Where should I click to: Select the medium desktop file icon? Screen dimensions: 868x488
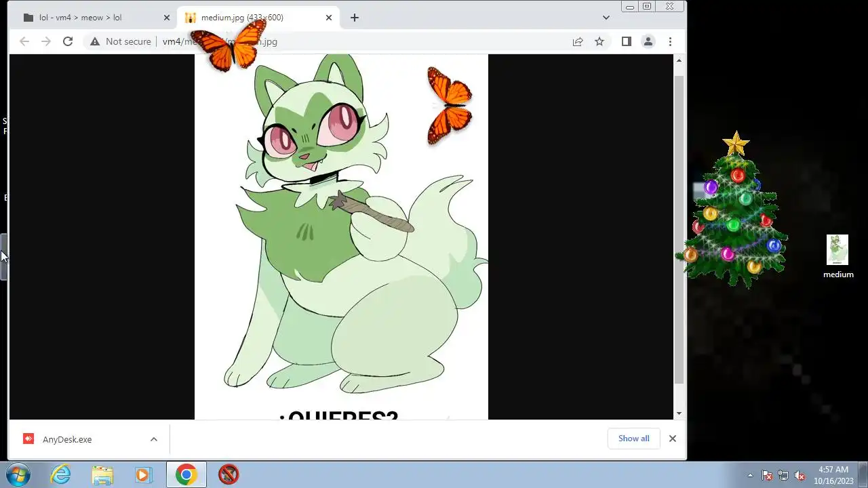[x=838, y=256]
